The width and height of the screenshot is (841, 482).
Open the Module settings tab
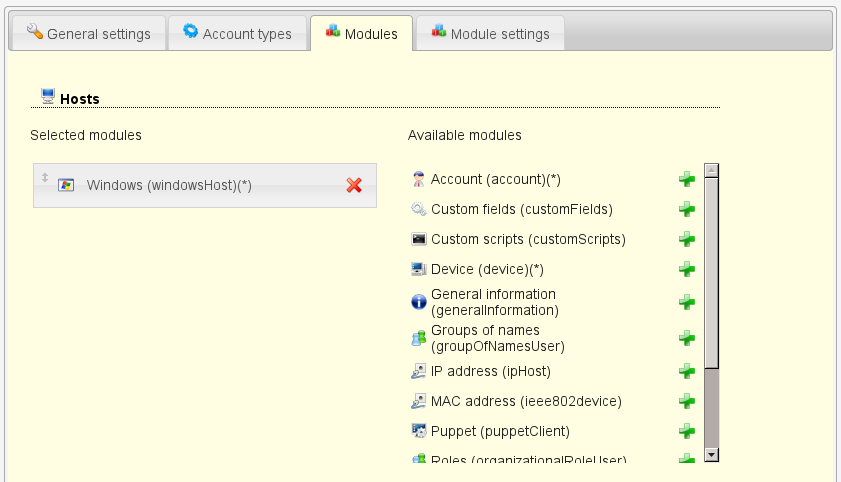coord(490,33)
